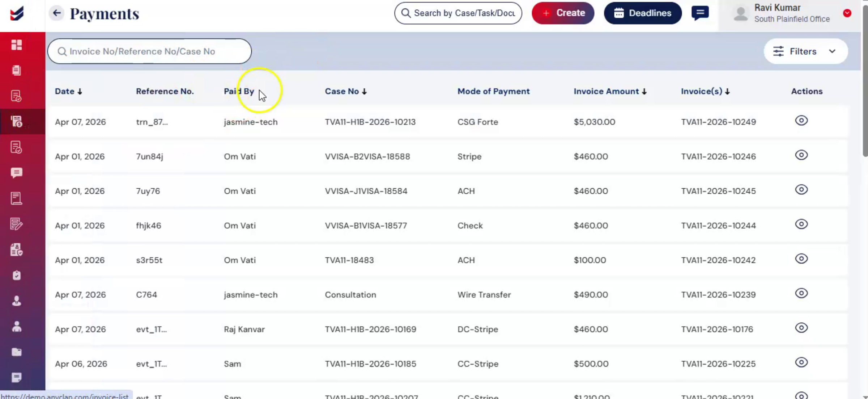
Task: View payment for invoice TVA11-2026-10176
Action: (x=801, y=328)
